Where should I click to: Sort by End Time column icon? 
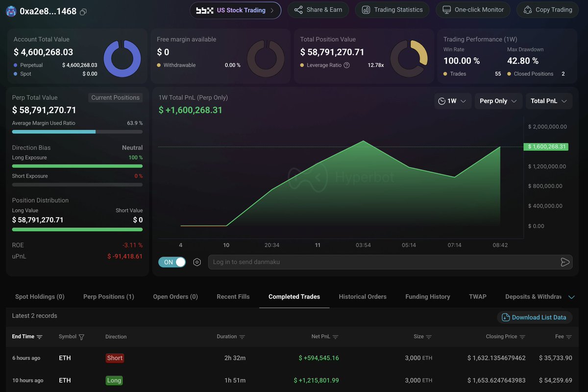[40, 337]
